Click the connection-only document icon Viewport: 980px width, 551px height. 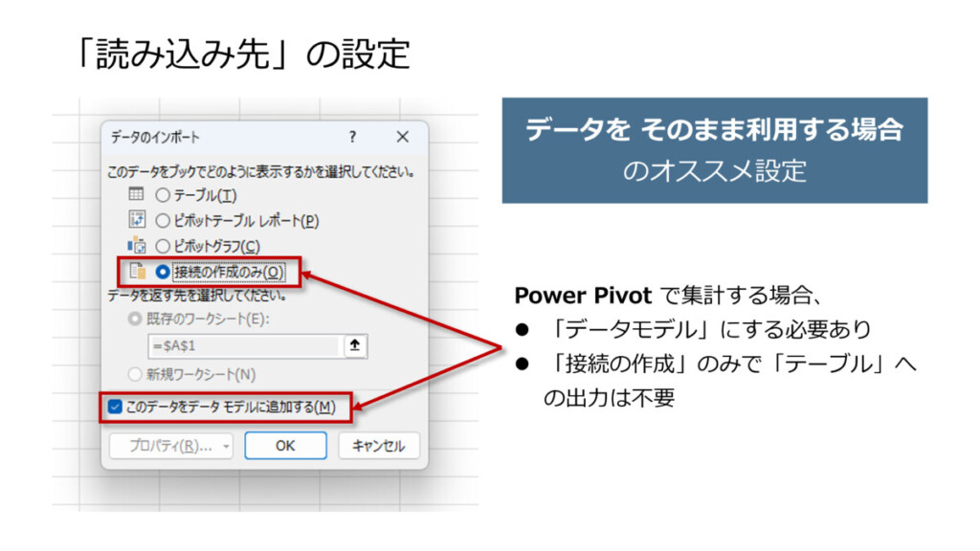pyautogui.click(x=137, y=271)
